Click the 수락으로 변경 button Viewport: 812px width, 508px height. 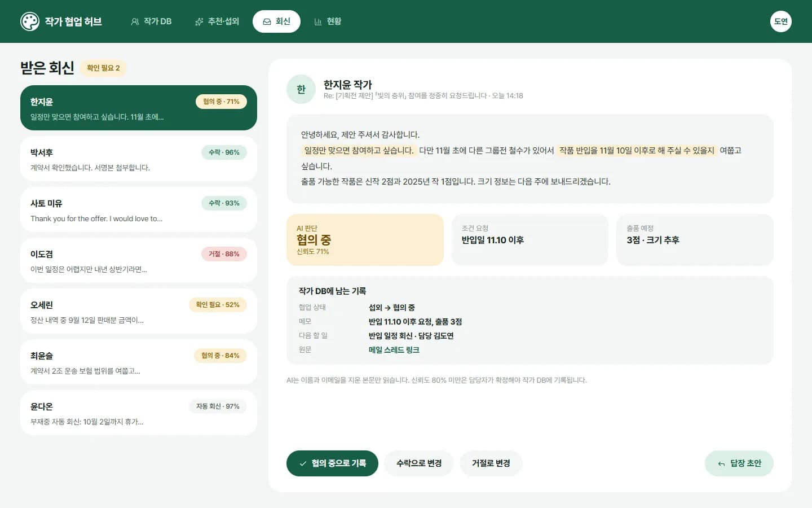click(x=419, y=463)
